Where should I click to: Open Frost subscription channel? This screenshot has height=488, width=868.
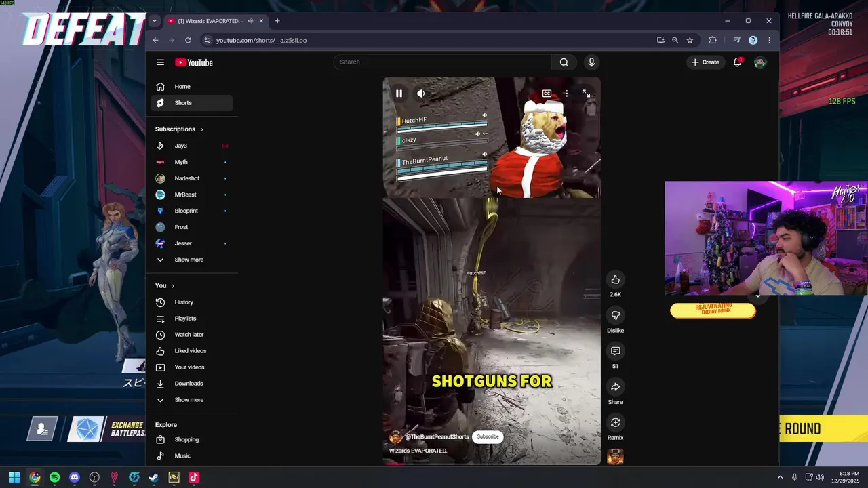click(x=192, y=227)
